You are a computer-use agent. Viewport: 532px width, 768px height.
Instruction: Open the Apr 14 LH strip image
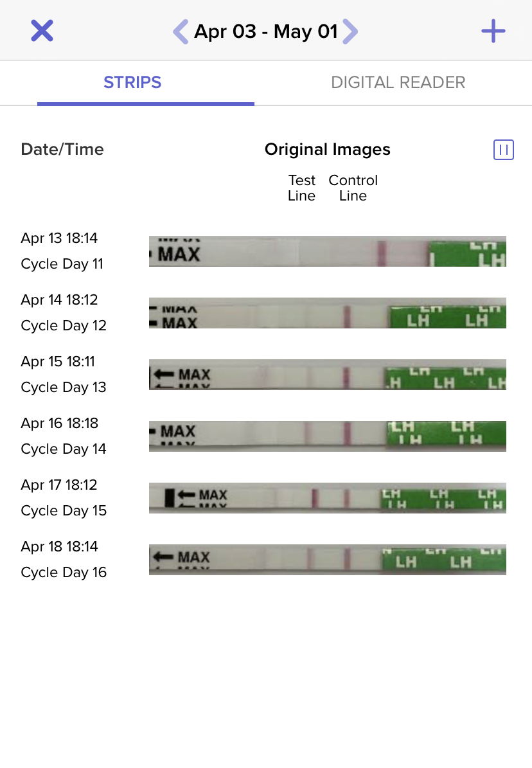(x=327, y=313)
